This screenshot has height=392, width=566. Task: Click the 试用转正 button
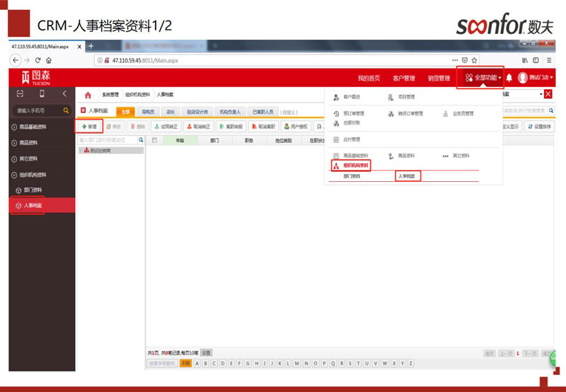pyautogui.click(x=167, y=127)
